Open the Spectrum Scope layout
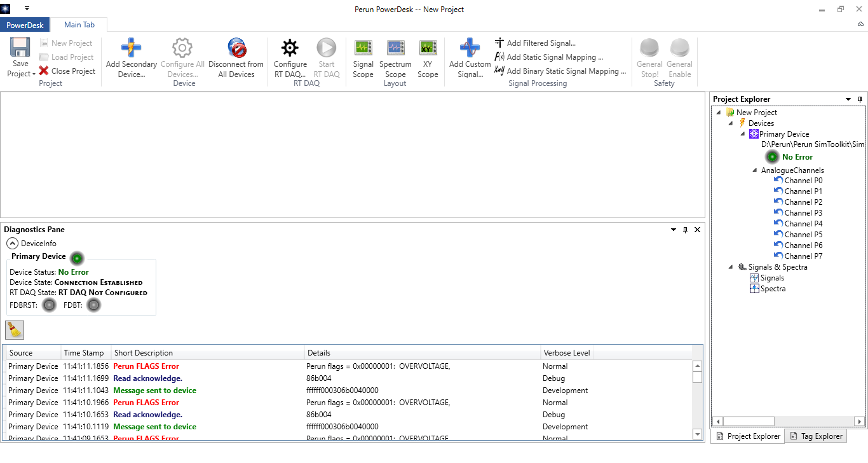The width and height of the screenshot is (868, 463). point(395,48)
